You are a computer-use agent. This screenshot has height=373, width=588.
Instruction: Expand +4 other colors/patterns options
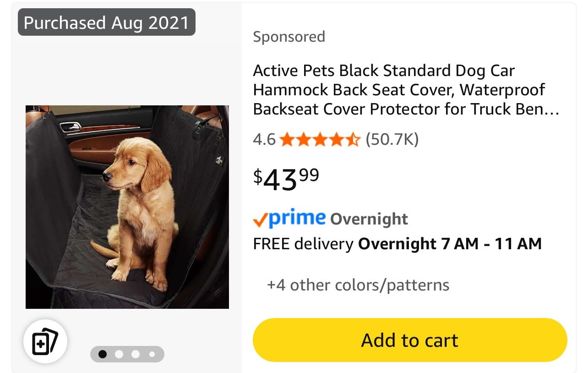point(358,285)
